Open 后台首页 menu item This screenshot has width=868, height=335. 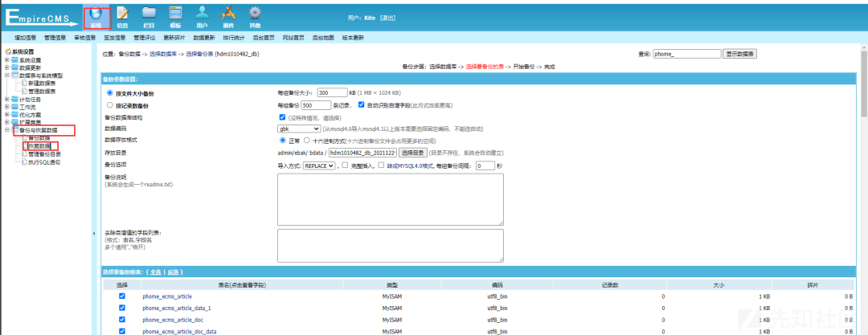264,38
